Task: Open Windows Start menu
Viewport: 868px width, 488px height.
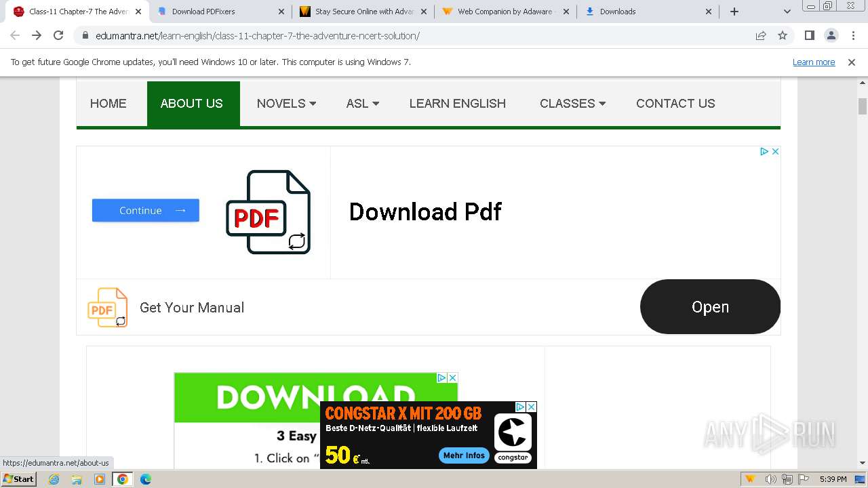Action: point(18,479)
